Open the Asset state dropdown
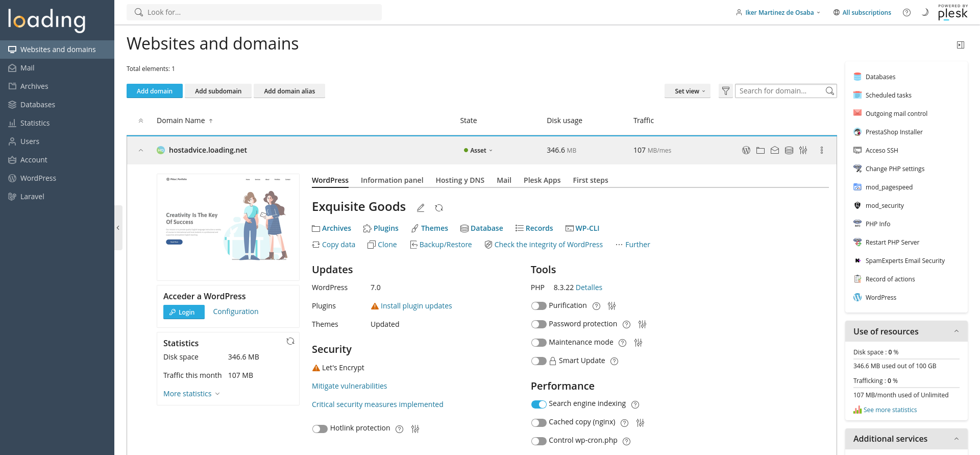 [x=478, y=150]
